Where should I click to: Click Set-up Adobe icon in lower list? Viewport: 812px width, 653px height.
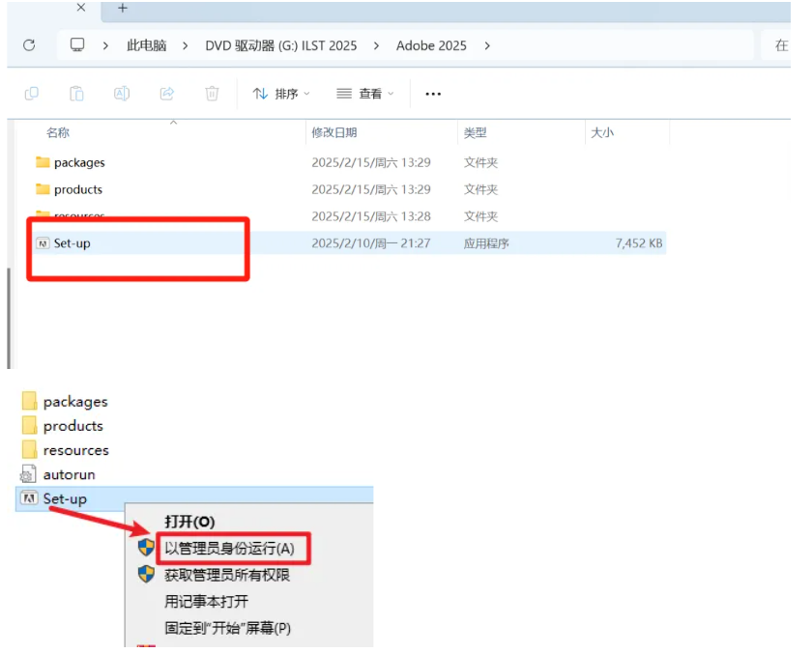pyautogui.click(x=28, y=498)
